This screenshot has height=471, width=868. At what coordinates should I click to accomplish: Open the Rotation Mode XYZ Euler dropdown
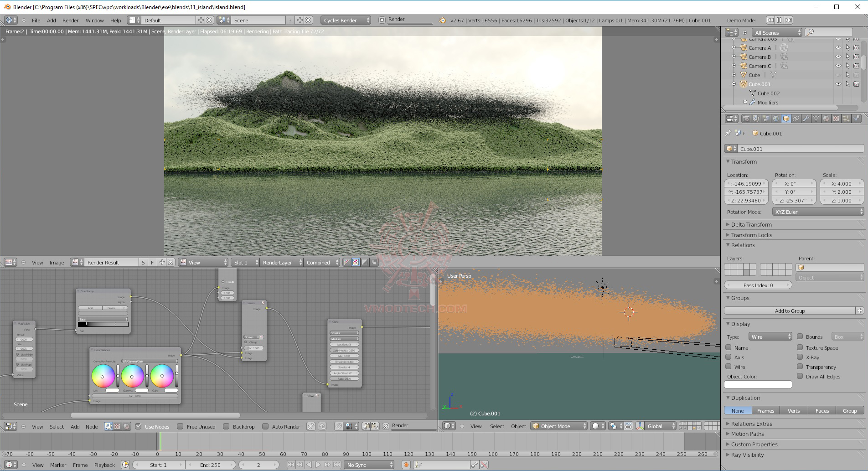tap(818, 212)
